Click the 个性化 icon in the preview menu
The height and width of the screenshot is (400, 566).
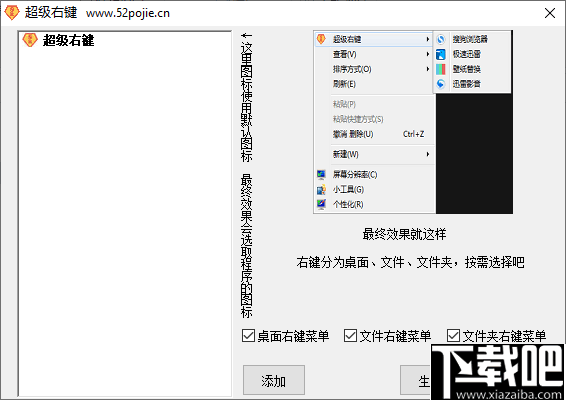321,204
